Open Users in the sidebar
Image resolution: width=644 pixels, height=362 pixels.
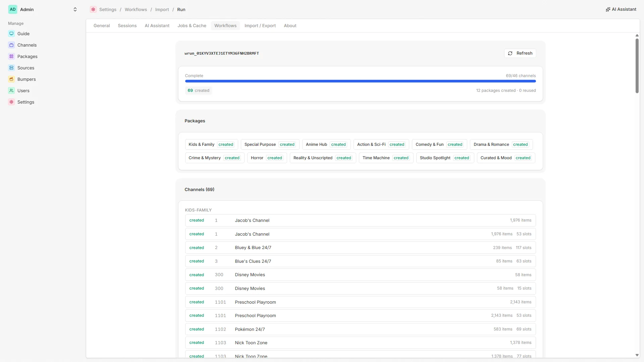[23, 90]
